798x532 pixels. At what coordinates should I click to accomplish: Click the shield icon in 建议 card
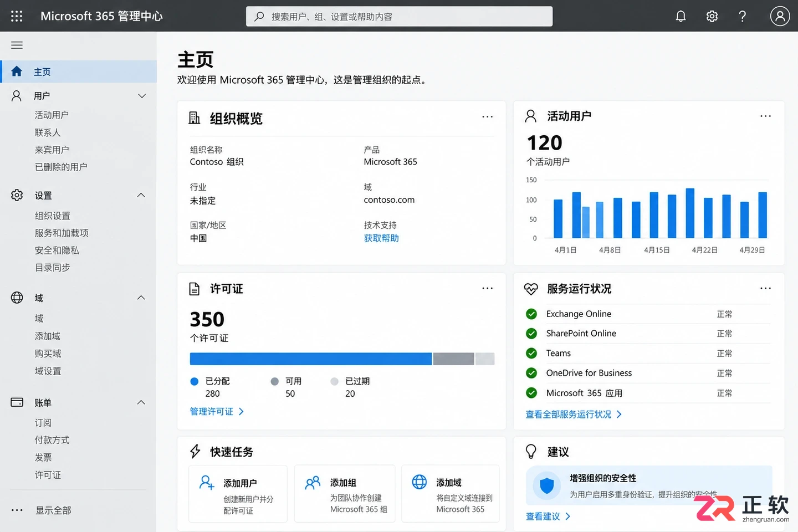pos(547,485)
